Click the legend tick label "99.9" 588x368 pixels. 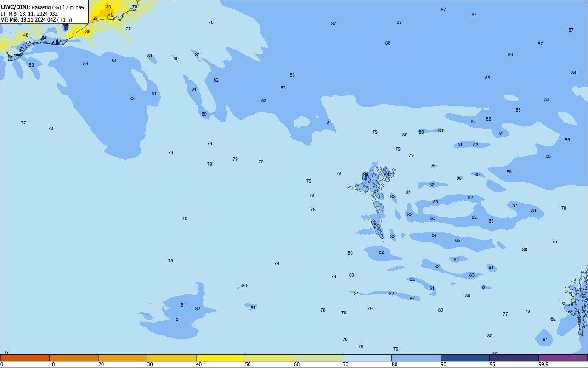[x=543, y=364]
